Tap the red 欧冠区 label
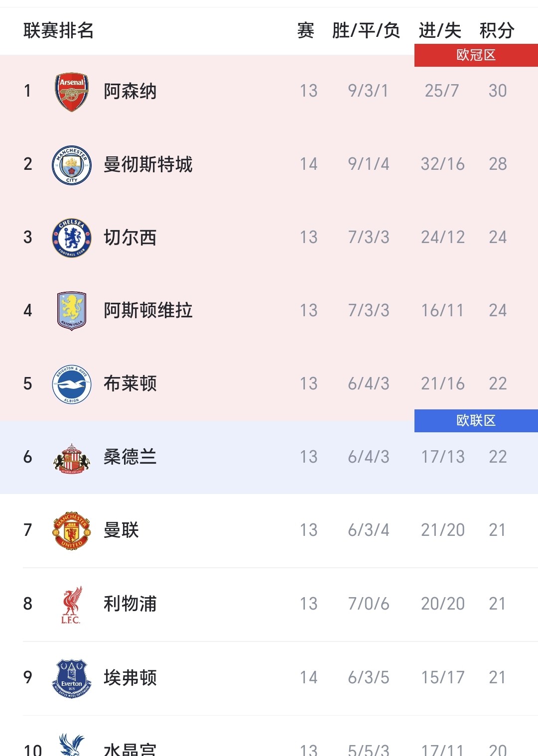Image resolution: width=538 pixels, height=756 pixels. [476, 55]
